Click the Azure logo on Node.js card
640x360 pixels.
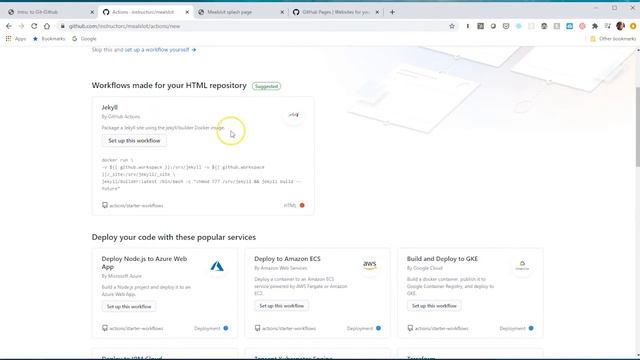[x=217, y=267]
